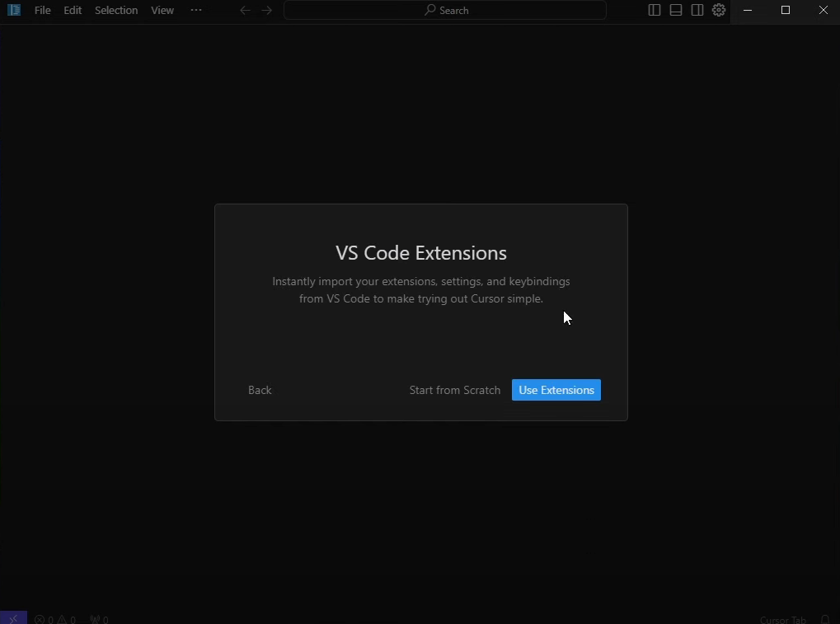Viewport: 840px width, 624px height.
Task: Show errors and warnings in status bar
Action: coord(55,619)
